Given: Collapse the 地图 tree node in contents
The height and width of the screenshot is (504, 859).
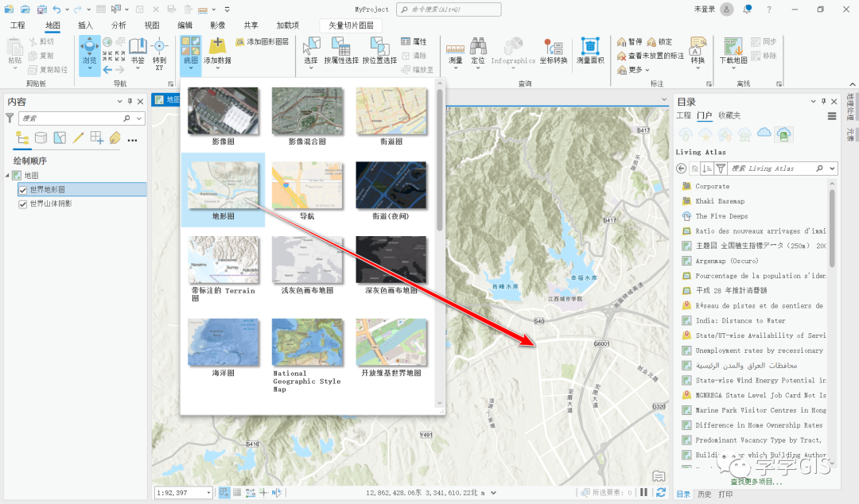Looking at the screenshot, I should 8,176.
